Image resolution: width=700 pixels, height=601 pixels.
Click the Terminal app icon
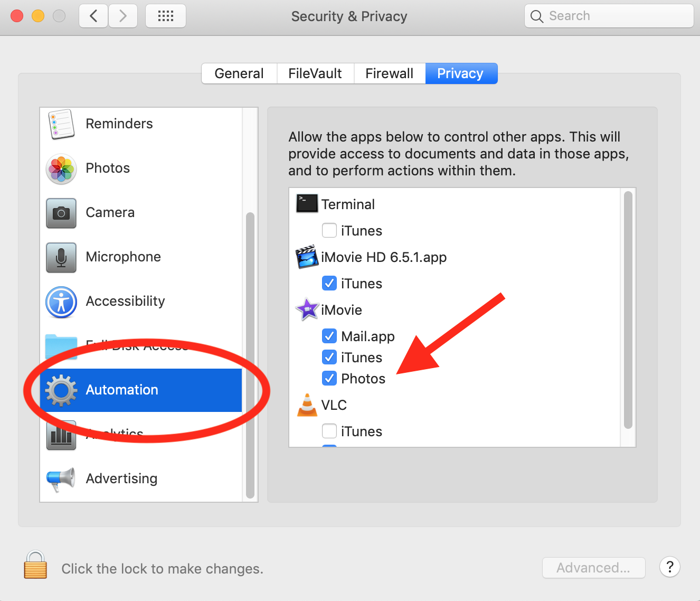click(307, 204)
